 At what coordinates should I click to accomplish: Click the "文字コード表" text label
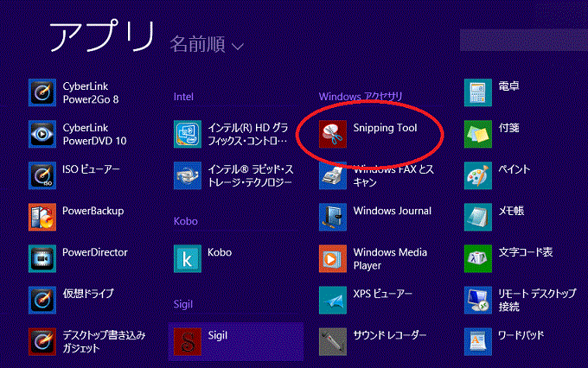526,252
